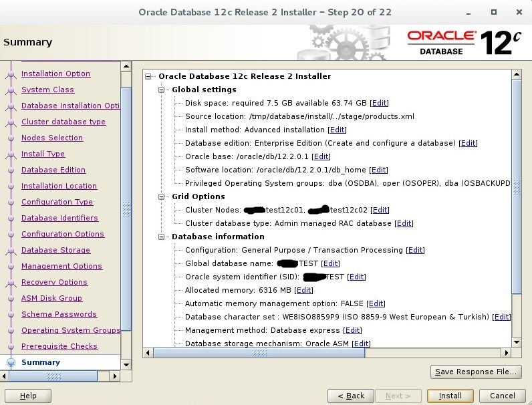The image size is (532, 405).
Task: Click the step list vertical scrollbar thumb
Action: [126, 209]
